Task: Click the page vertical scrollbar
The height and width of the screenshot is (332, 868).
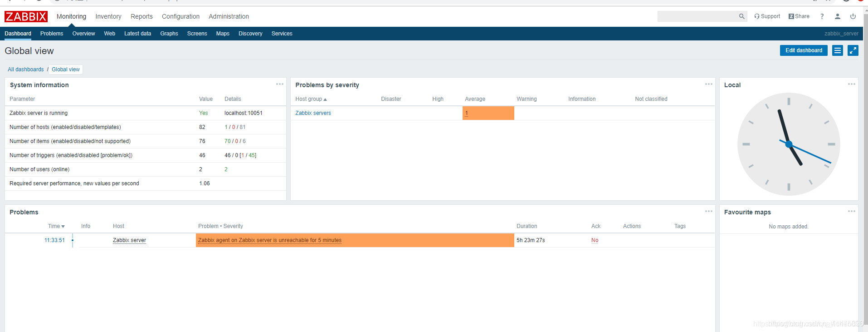Action: [x=865, y=169]
